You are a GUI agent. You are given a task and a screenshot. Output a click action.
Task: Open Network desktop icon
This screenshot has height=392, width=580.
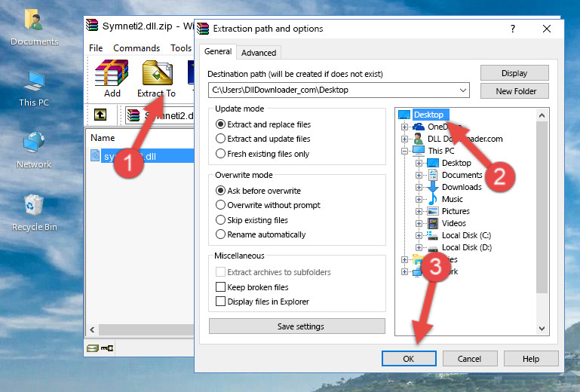(x=34, y=150)
